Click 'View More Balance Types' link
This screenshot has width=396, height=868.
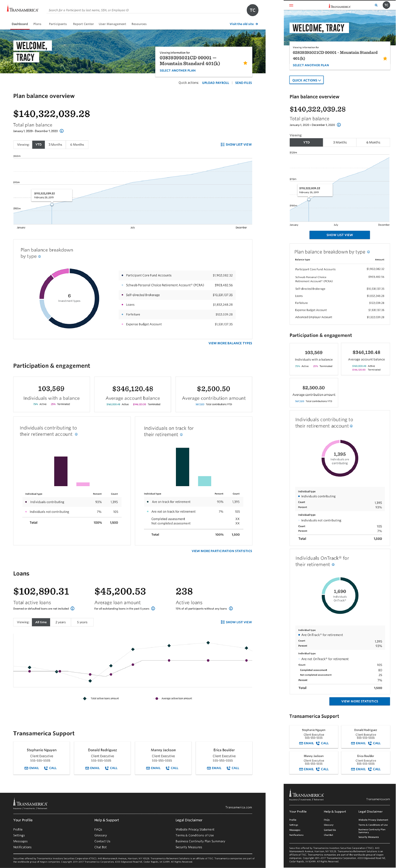[230, 343]
